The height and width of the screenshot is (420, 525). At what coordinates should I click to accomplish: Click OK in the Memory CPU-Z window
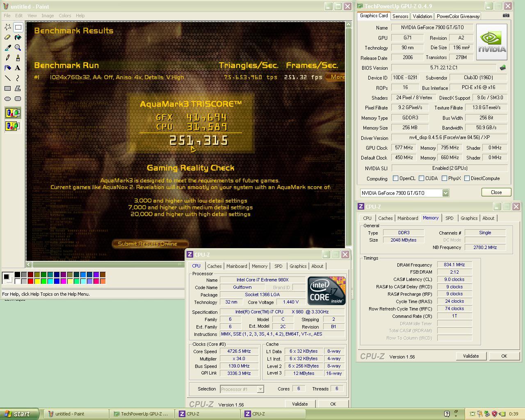[504, 356]
